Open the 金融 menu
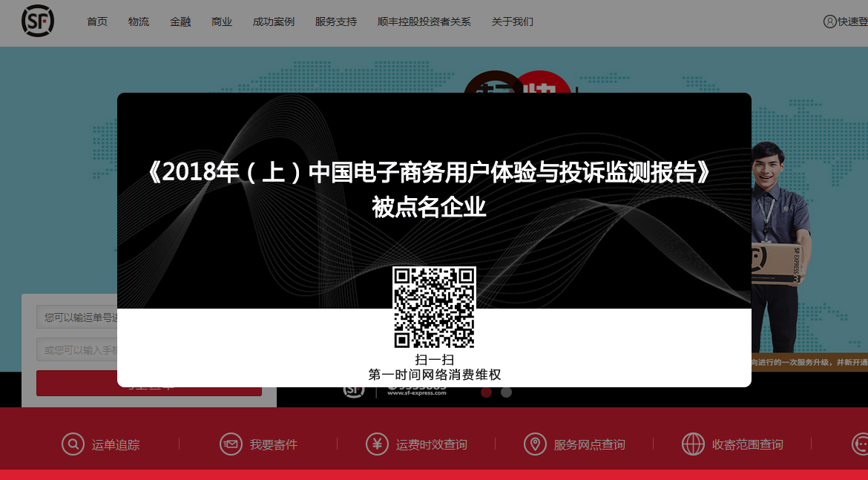This screenshot has width=868, height=480. click(180, 22)
